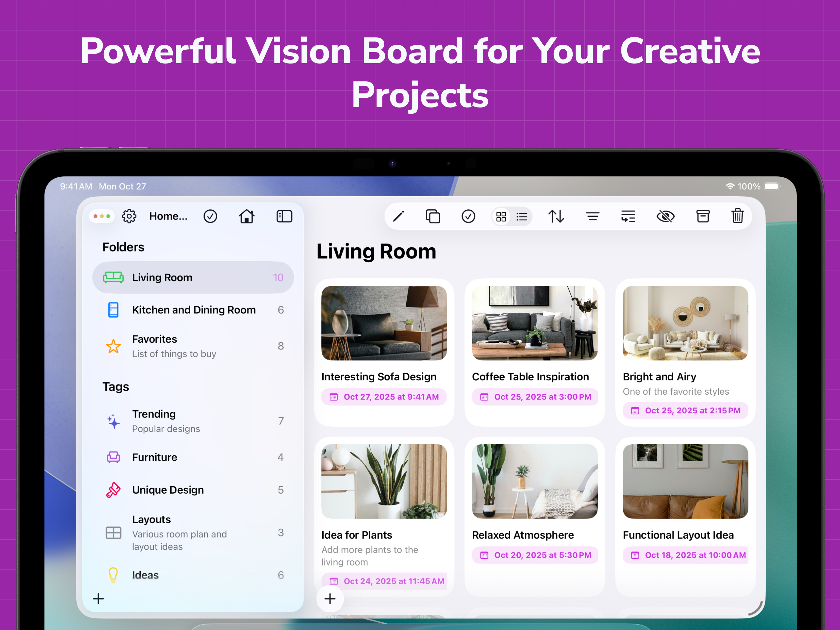Click the battery indicator in status bar
Screen dimensions: 840x630
(x=772, y=186)
